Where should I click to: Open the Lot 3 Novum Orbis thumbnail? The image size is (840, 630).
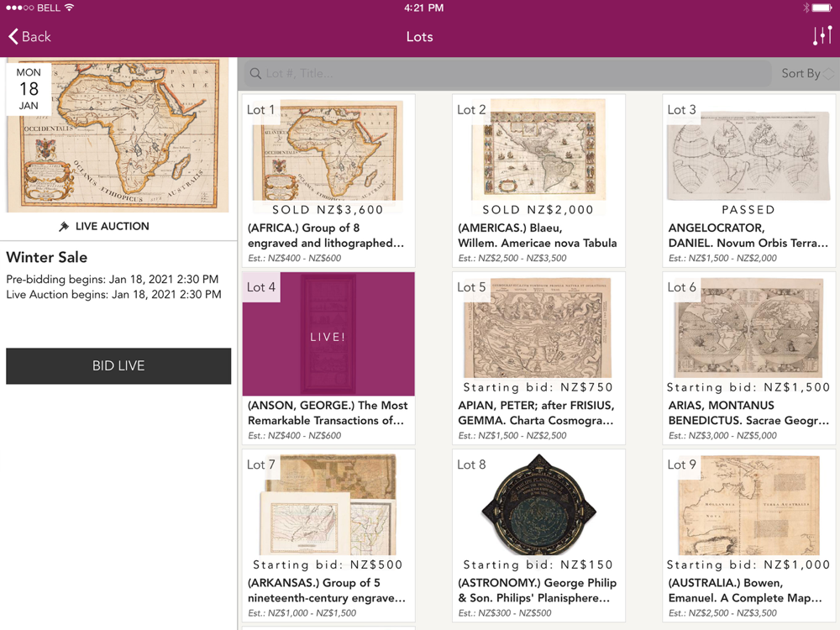(x=749, y=155)
